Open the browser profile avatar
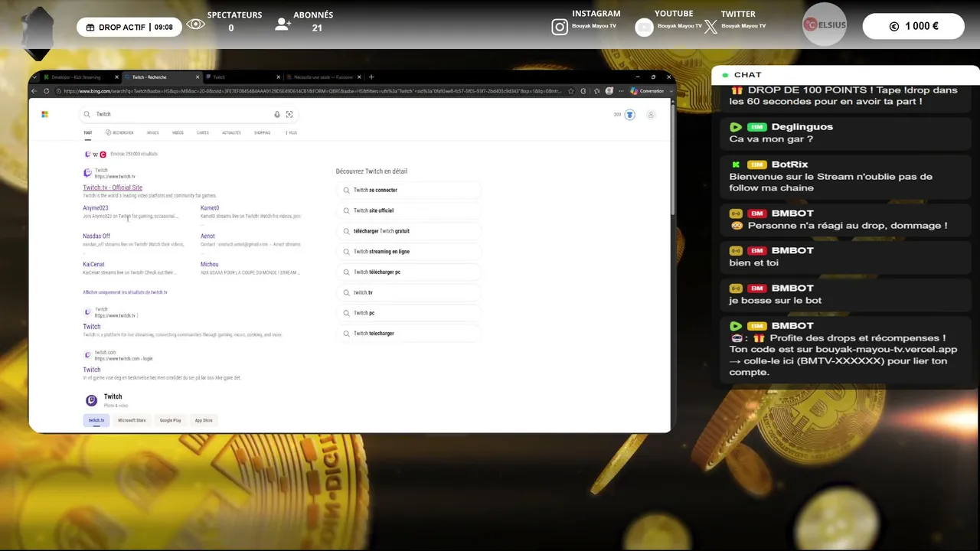The width and height of the screenshot is (980, 551). click(609, 91)
